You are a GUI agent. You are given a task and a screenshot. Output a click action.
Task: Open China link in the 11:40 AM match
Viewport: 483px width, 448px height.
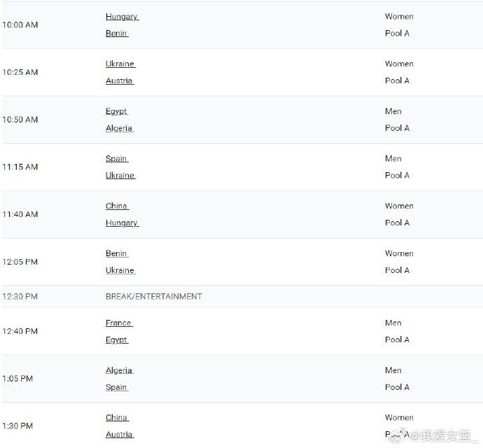pos(116,206)
